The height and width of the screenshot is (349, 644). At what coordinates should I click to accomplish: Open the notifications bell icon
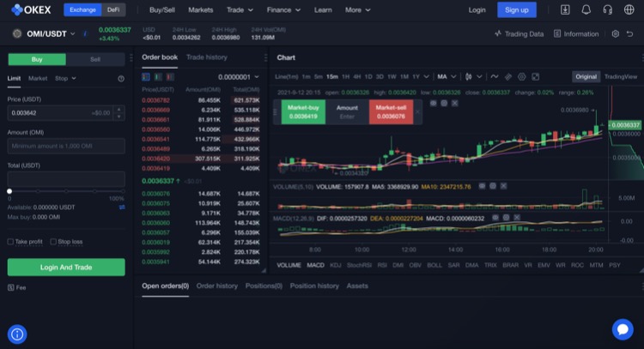tap(586, 10)
